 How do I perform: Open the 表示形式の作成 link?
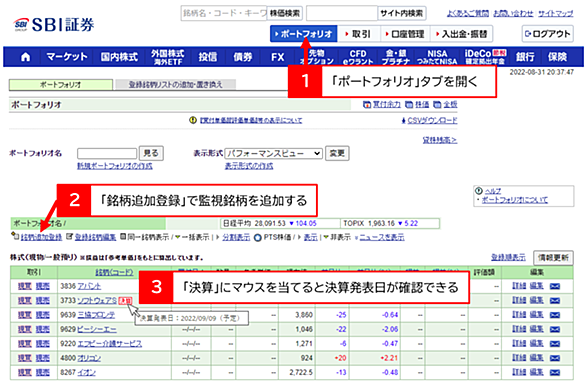[249, 166]
